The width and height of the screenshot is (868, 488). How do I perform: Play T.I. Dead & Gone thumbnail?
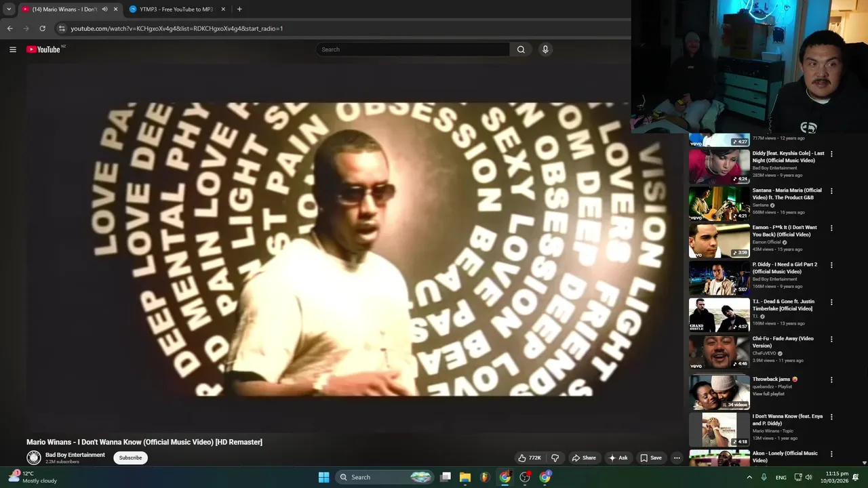719,315
